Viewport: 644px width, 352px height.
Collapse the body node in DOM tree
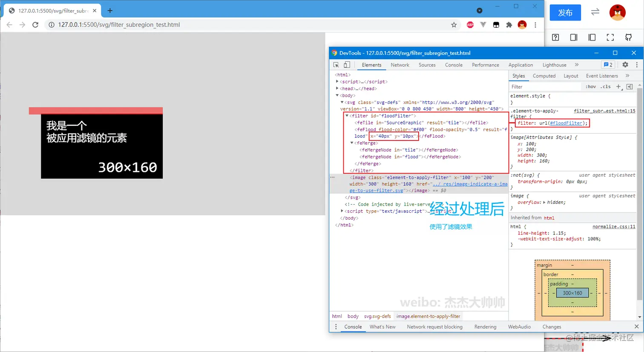(x=337, y=95)
